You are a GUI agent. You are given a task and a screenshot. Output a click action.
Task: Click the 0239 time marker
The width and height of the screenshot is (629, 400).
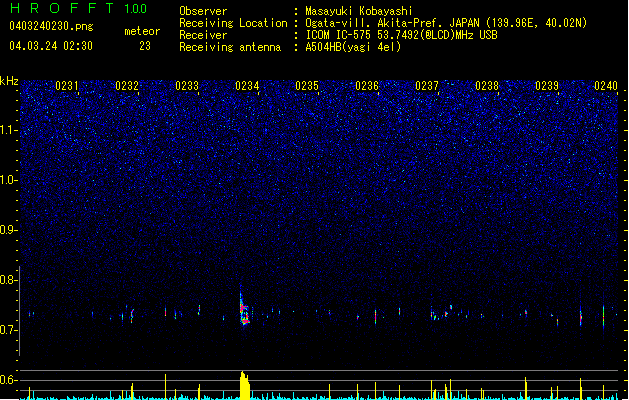pyautogui.click(x=547, y=86)
